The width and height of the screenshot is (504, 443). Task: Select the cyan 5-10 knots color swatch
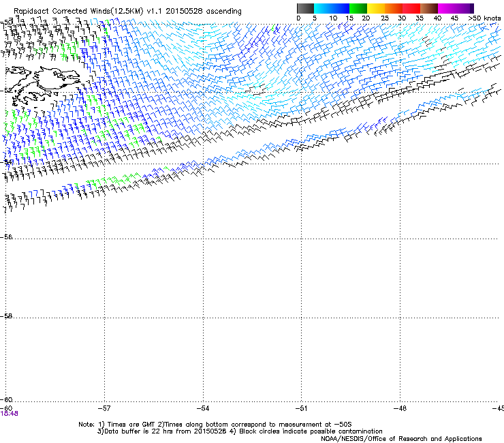coord(322,8)
